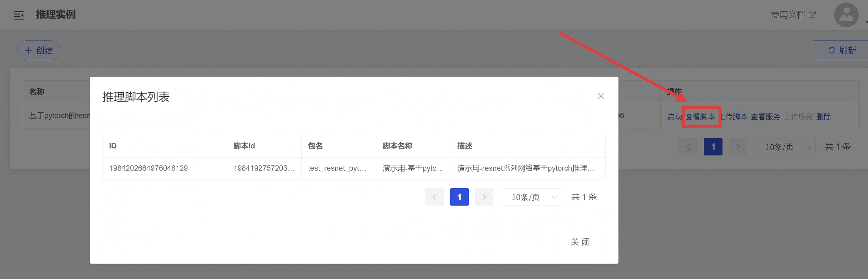Screen dimensions: 868x279
Task: Click the 查看脚本 action link
Action: [x=700, y=117]
